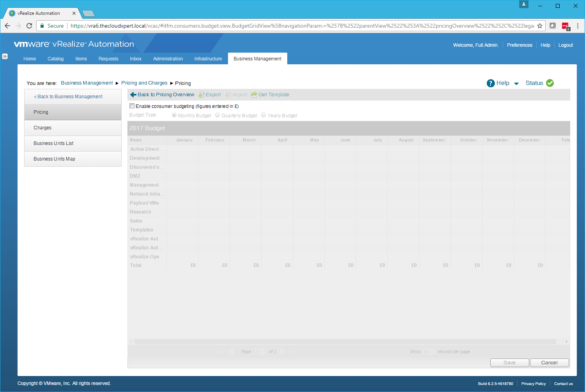585x392 pixels.
Task: Reload the page using the browser refresh icon
Action: point(29,26)
